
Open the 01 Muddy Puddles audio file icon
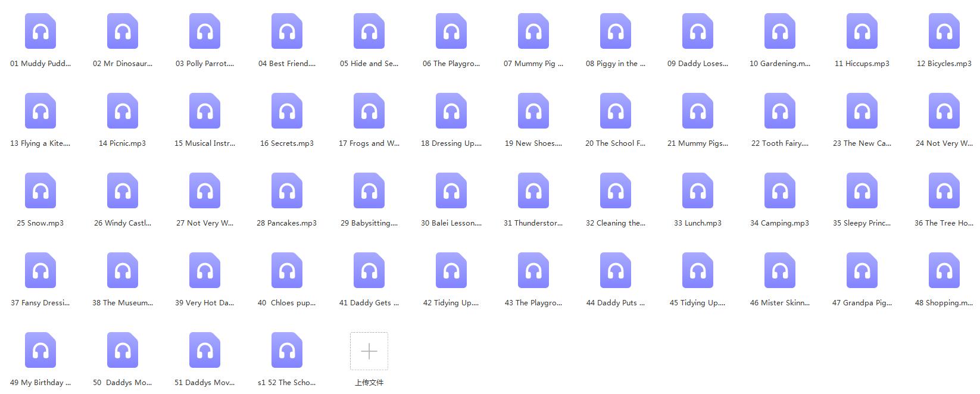[x=40, y=31]
